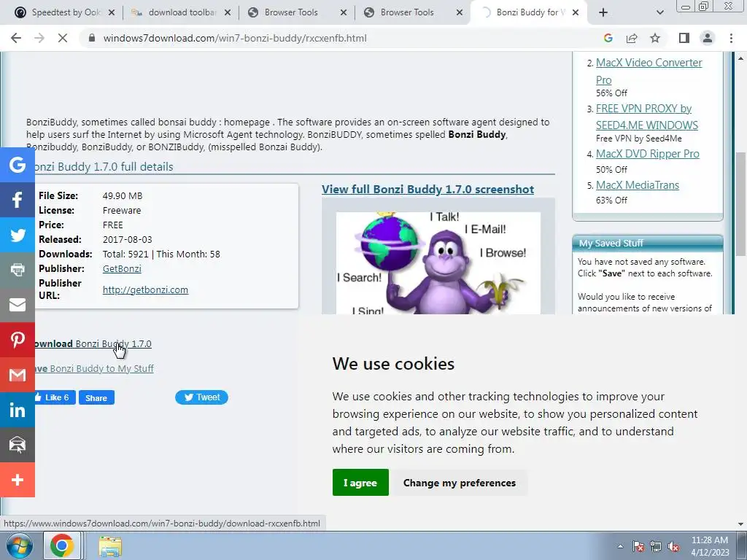This screenshot has height=560, width=747.
Task: View full Bonzi Buddy 1.7.0 screenshot link
Action: point(427,189)
